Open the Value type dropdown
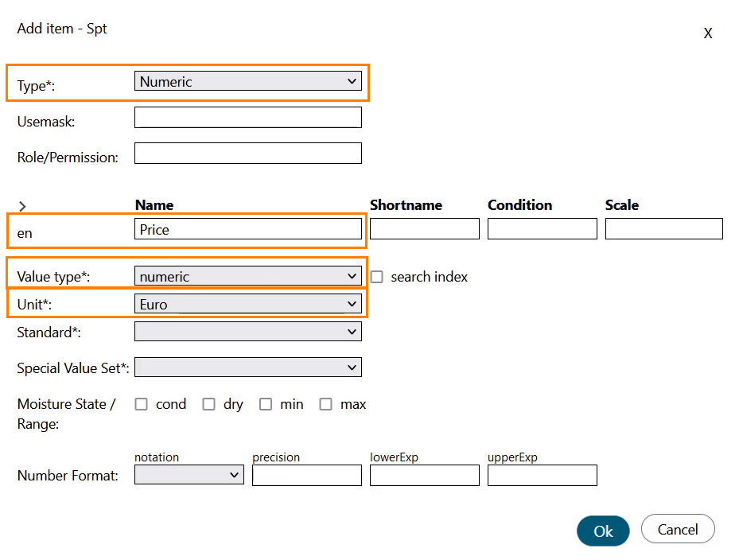The width and height of the screenshot is (739, 560). pos(247,277)
